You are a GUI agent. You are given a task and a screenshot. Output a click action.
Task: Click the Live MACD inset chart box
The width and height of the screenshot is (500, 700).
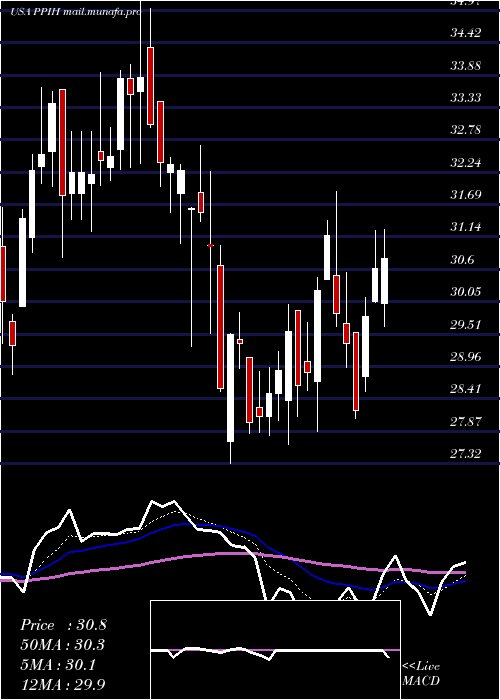point(275,650)
